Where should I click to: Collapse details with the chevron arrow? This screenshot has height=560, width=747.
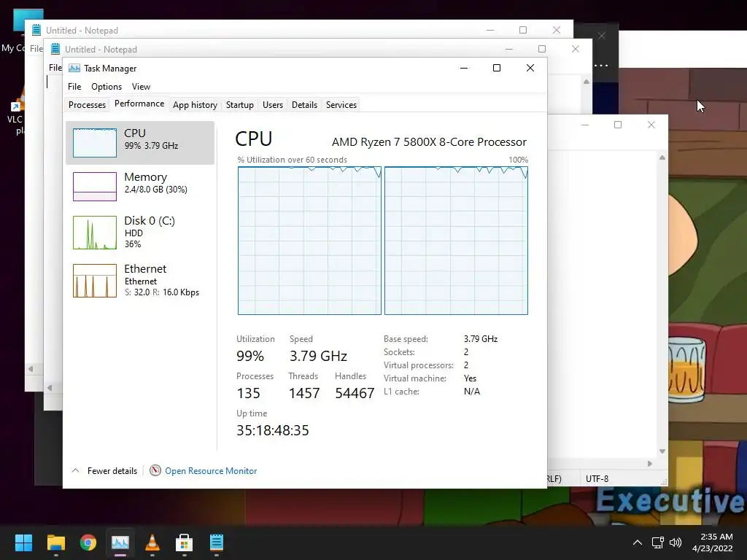75,470
